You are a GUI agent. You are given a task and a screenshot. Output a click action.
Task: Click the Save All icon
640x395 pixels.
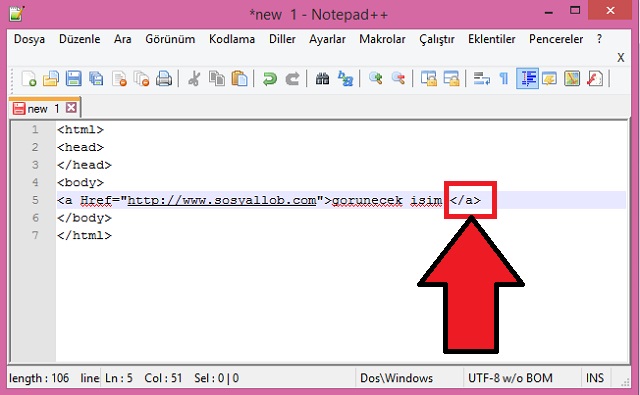click(x=96, y=78)
